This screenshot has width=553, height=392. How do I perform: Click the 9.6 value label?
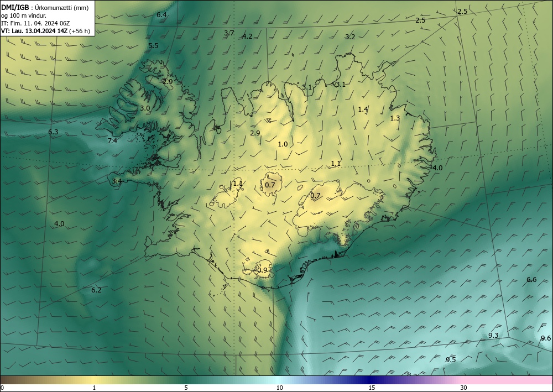click(x=546, y=338)
